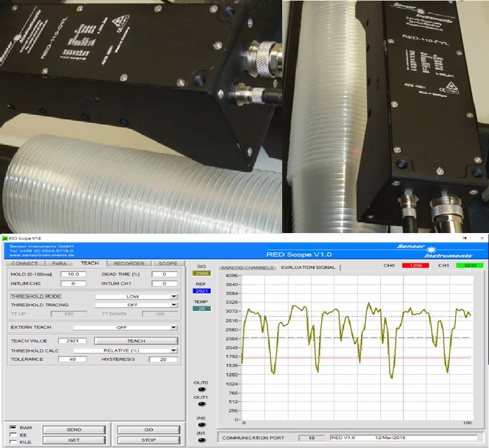Show the ANALOG CHANNELS graph tab

click(x=247, y=268)
